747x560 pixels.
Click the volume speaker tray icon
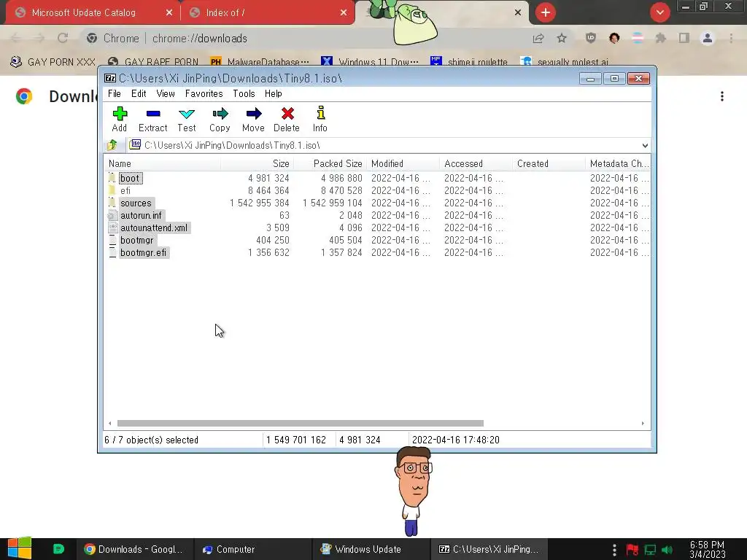(667, 550)
